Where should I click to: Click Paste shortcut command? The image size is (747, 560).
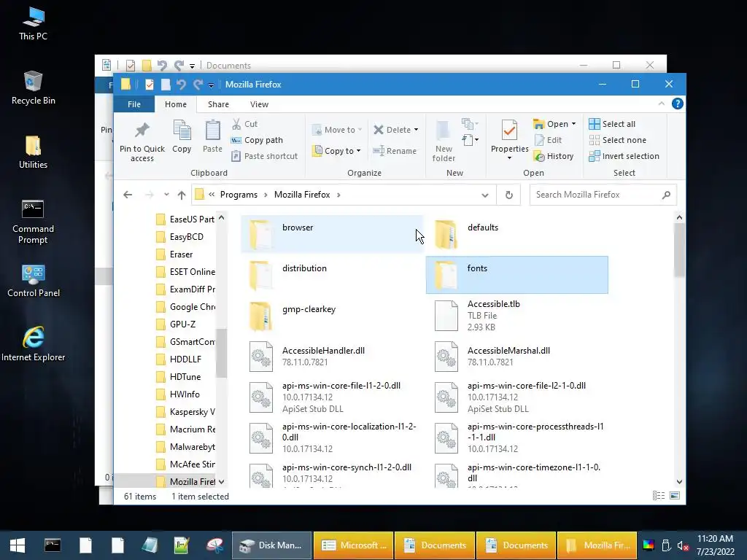[264, 156]
